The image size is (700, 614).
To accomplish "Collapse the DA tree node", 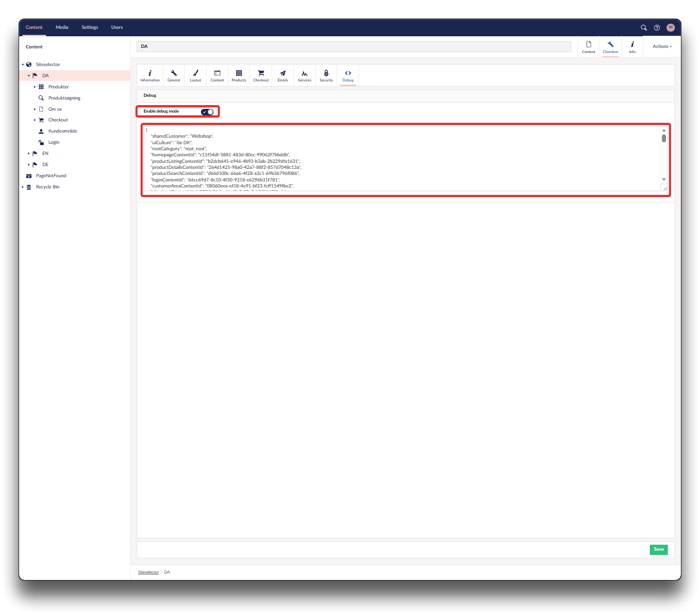I will [x=28, y=76].
